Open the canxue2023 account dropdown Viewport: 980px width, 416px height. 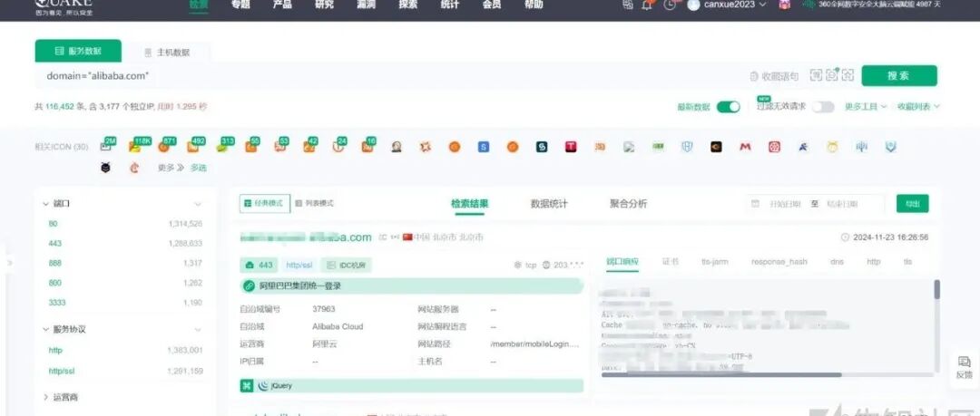pos(727,5)
